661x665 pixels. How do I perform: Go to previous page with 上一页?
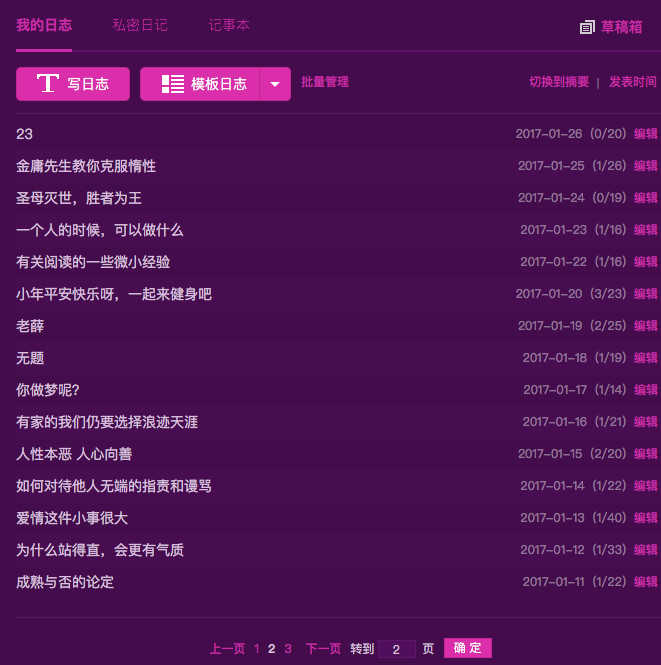point(227,649)
